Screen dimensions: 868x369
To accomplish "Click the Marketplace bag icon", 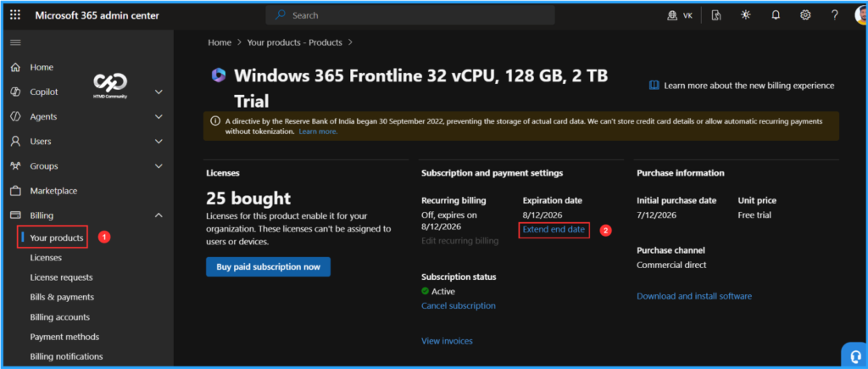I will click(15, 191).
